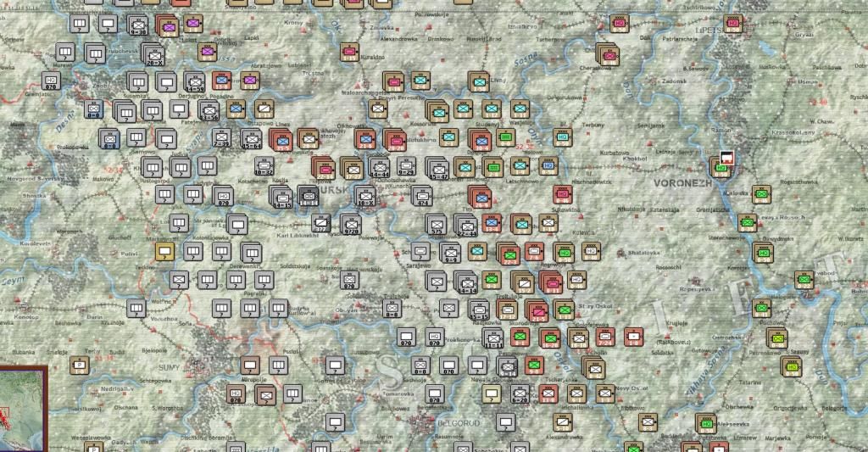
Task: Select the green HQ counter at Voronezh
Action: tap(721, 168)
